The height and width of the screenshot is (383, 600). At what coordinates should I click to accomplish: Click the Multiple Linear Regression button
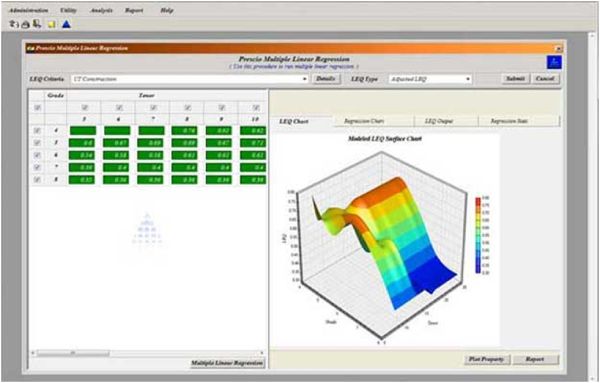[228, 363]
